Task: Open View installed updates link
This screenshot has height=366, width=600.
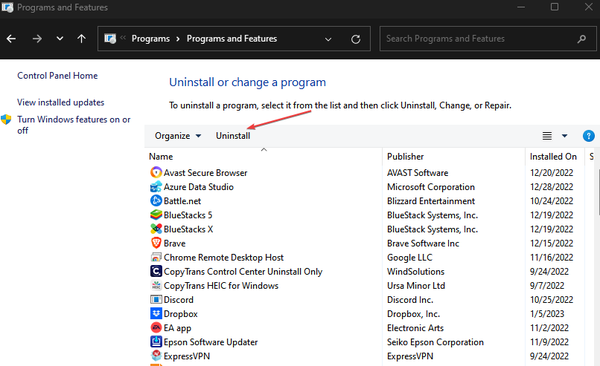Action: (x=60, y=103)
